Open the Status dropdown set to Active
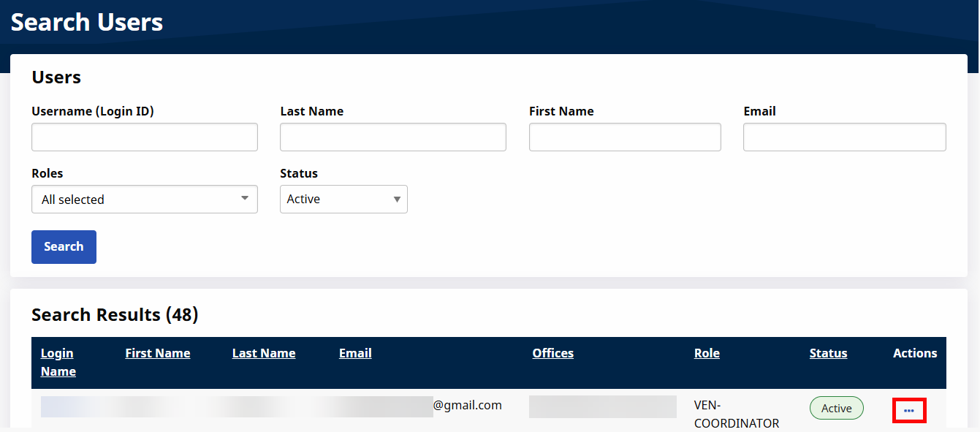The width and height of the screenshot is (980, 432). point(343,200)
